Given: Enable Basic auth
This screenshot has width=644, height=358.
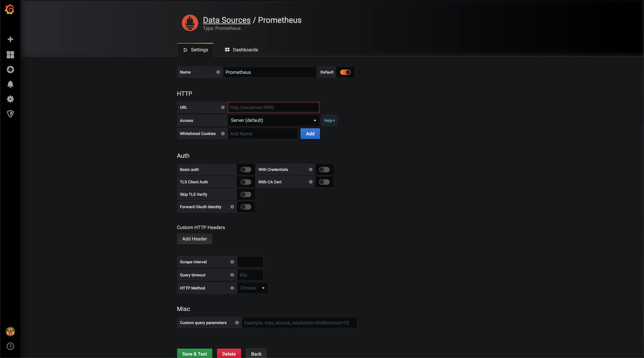Looking at the screenshot, I should click(246, 169).
